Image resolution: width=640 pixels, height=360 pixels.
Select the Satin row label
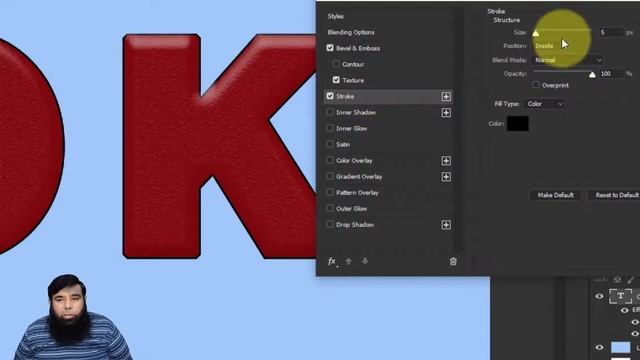pyautogui.click(x=343, y=144)
